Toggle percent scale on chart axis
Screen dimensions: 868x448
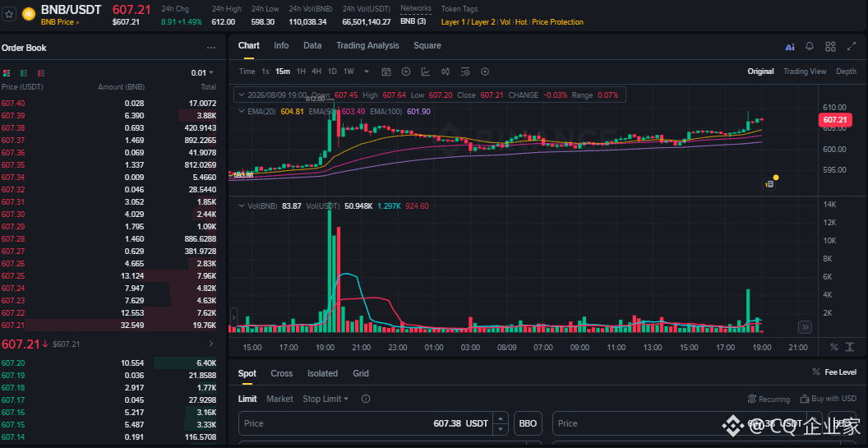(833, 347)
